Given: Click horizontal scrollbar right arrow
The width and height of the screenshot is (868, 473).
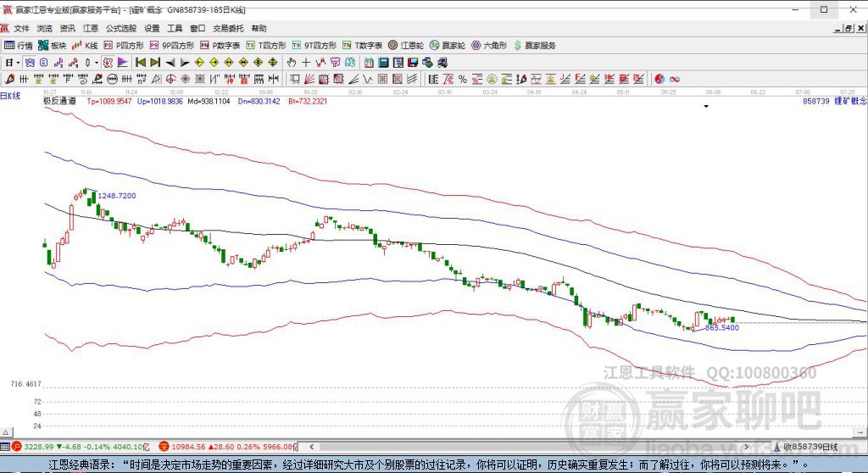Looking at the screenshot, I should (x=746, y=447).
